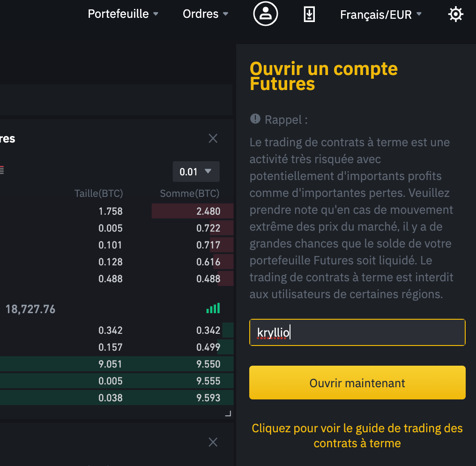Expand the Portefeuille dropdown menu
Viewport: 476px width, 466px height.
(x=123, y=14)
